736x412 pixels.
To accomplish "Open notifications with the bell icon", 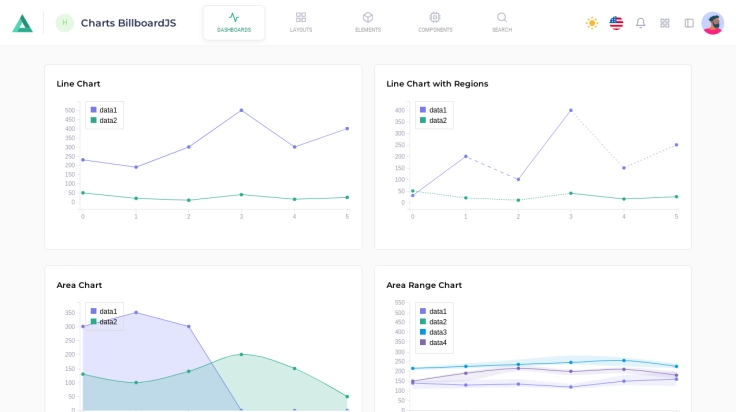I will coord(641,23).
